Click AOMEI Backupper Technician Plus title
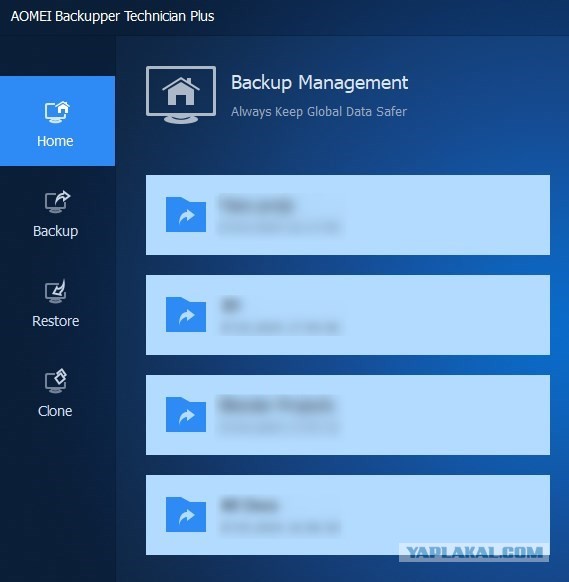Image resolution: width=569 pixels, height=582 pixels. [x=112, y=16]
